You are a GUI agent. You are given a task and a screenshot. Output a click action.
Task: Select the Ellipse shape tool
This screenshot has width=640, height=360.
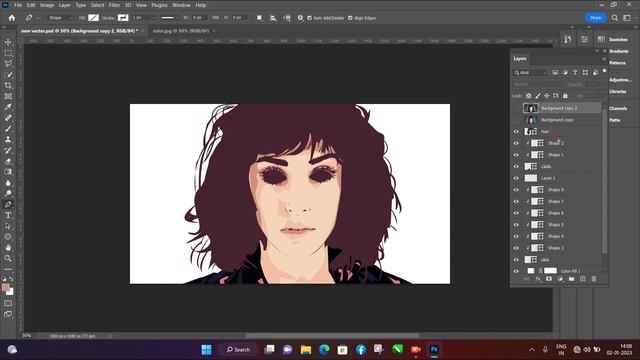coord(8,237)
